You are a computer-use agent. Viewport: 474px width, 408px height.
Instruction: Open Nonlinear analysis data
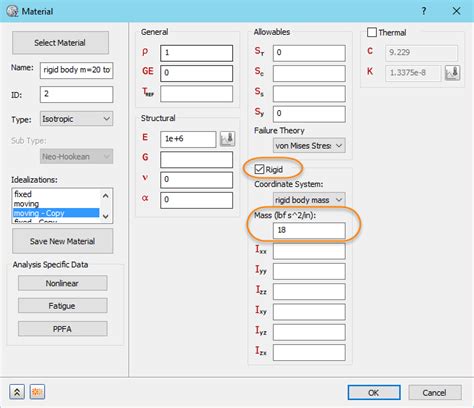(x=63, y=283)
